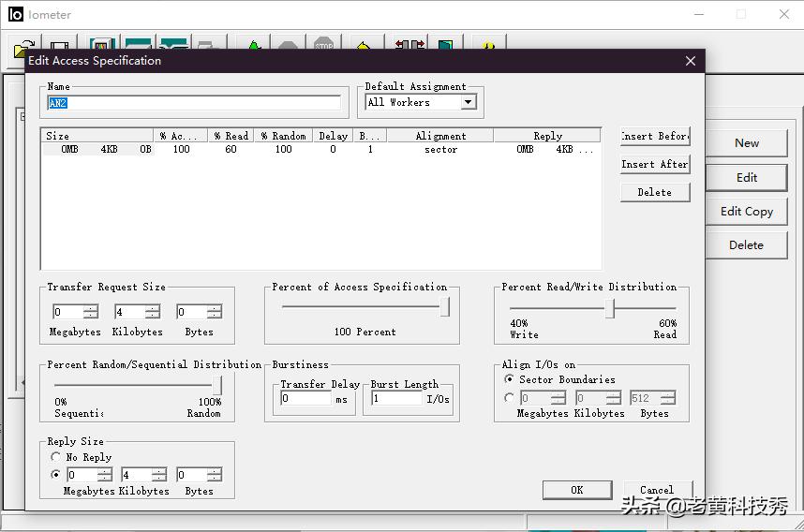Click the Transfer Request Size Kilobytes spinner
This screenshot has height=532, width=804.
tap(152, 312)
